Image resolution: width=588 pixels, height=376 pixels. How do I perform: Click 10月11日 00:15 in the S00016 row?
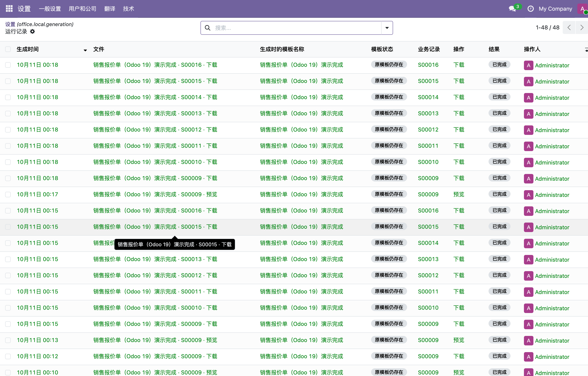[x=37, y=211]
